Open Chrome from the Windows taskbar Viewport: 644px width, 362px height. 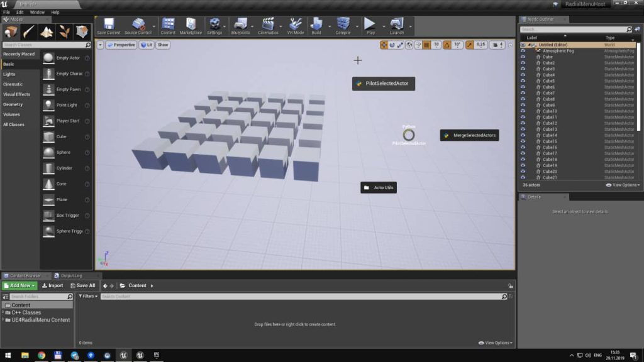[x=42, y=356]
